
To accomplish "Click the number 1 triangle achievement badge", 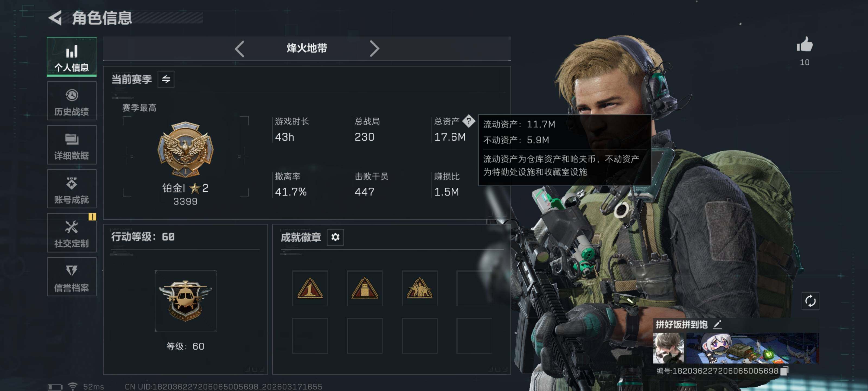I will (x=310, y=288).
